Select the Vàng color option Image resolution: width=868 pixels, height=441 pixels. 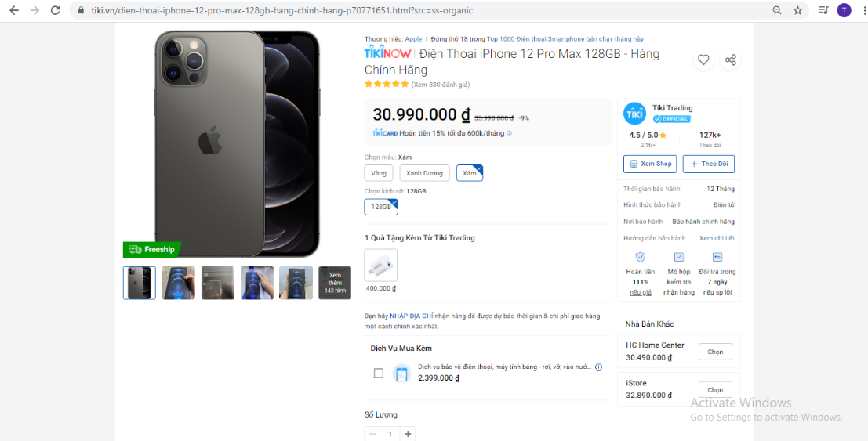point(379,173)
